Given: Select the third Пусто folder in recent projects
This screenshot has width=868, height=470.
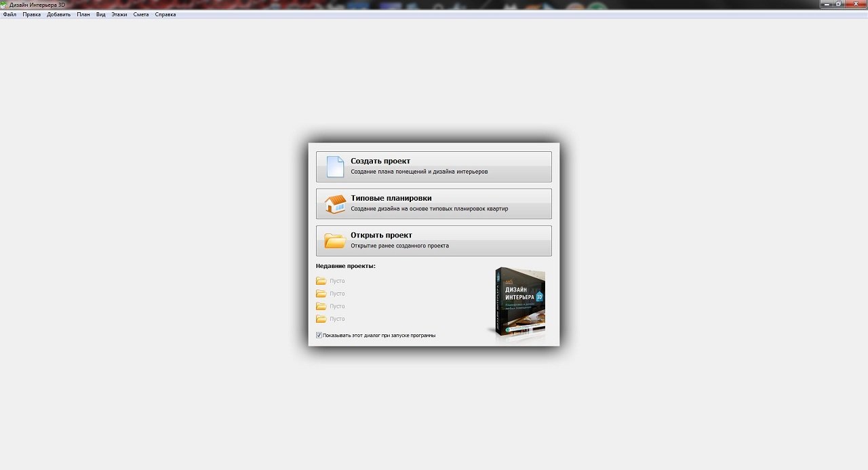Looking at the screenshot, I should pos(321,307).
